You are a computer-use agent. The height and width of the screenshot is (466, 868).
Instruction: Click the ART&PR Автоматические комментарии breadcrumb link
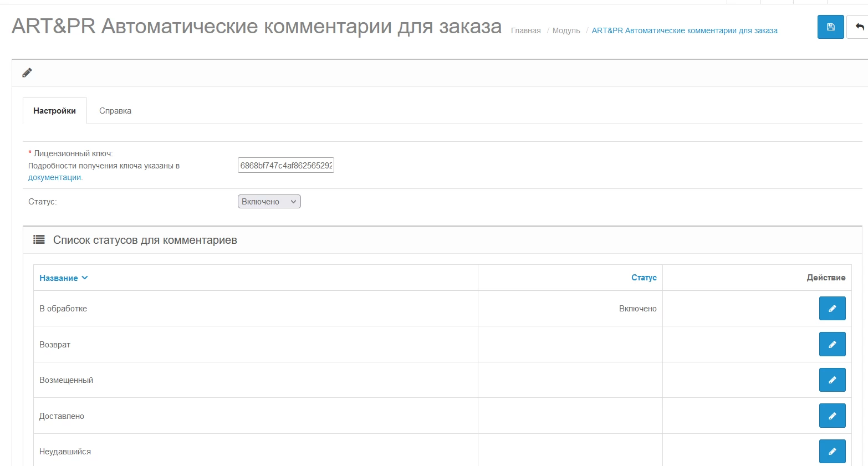point(685,30)
